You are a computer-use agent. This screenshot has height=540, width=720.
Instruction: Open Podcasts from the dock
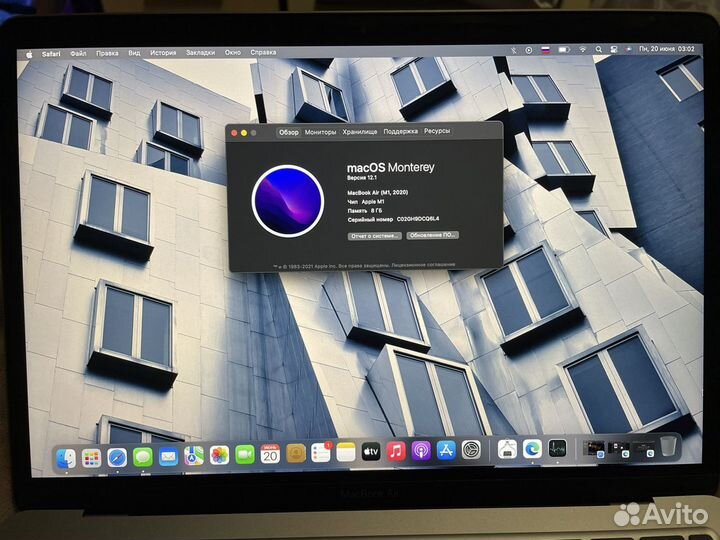421,450
